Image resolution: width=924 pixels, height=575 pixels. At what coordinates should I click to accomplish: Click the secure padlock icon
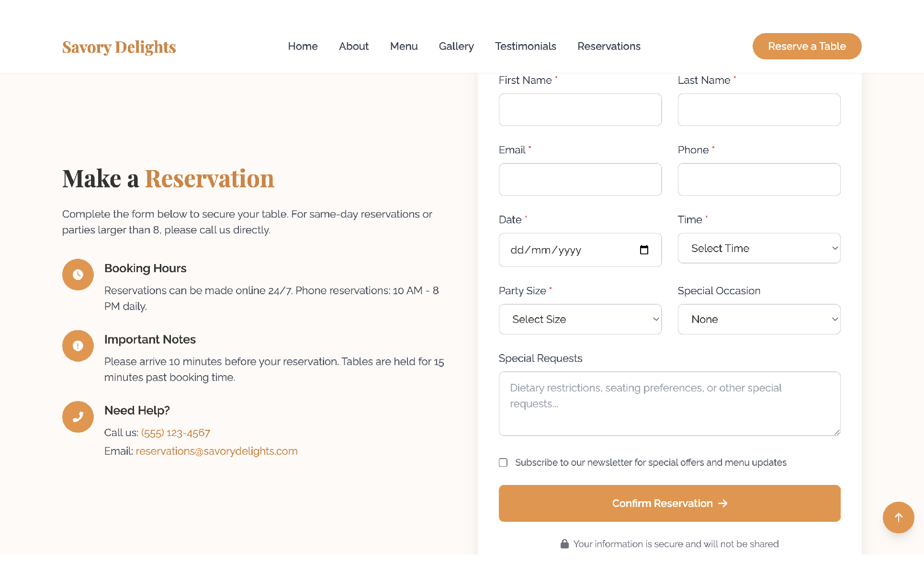click(x=564, y=544)
